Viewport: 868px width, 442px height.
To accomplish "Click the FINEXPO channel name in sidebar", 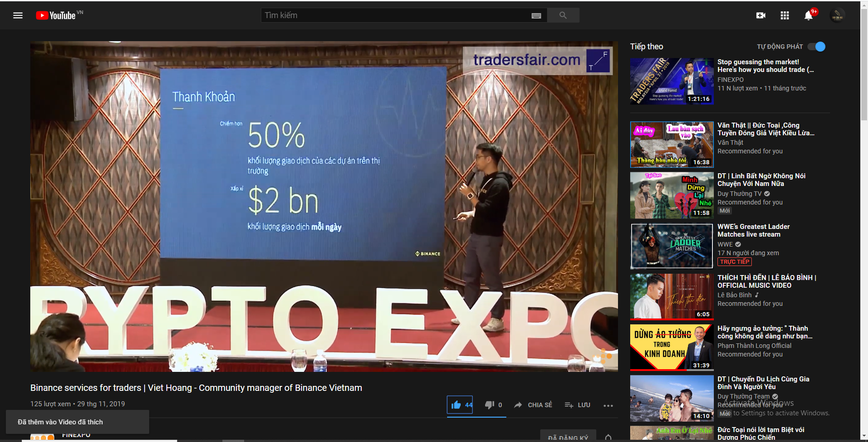I will [731, 80].
